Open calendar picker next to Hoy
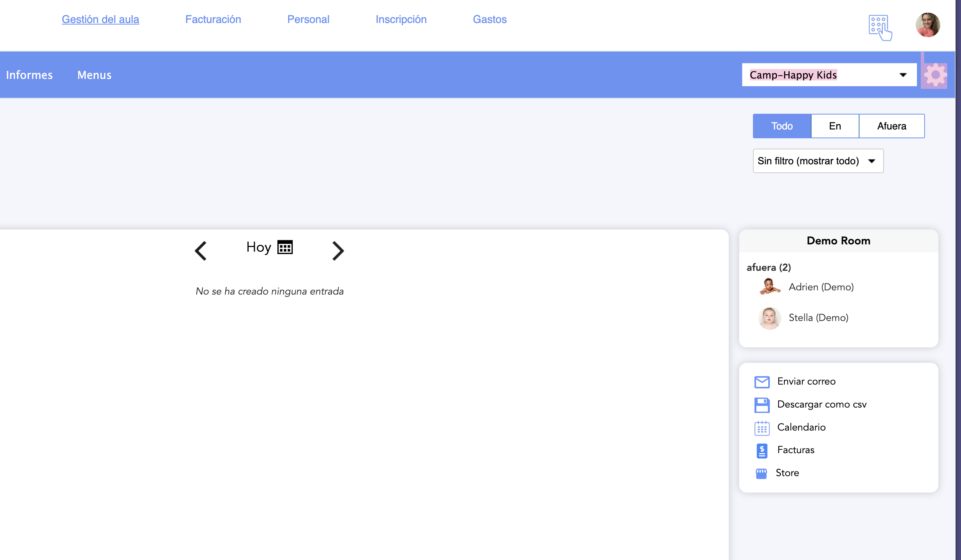Viewport: 961px width, 560px height. (x=285, y=247)
